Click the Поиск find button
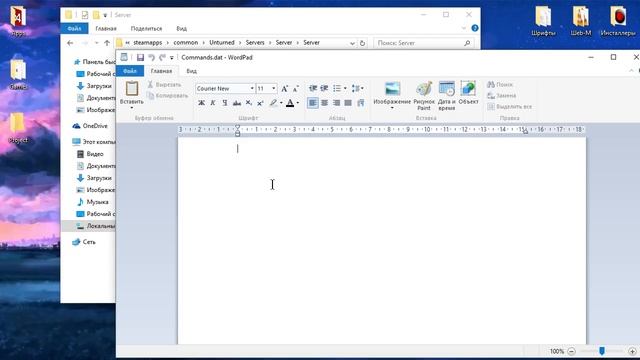Screen dimensions: 640x360 point(500,84)
